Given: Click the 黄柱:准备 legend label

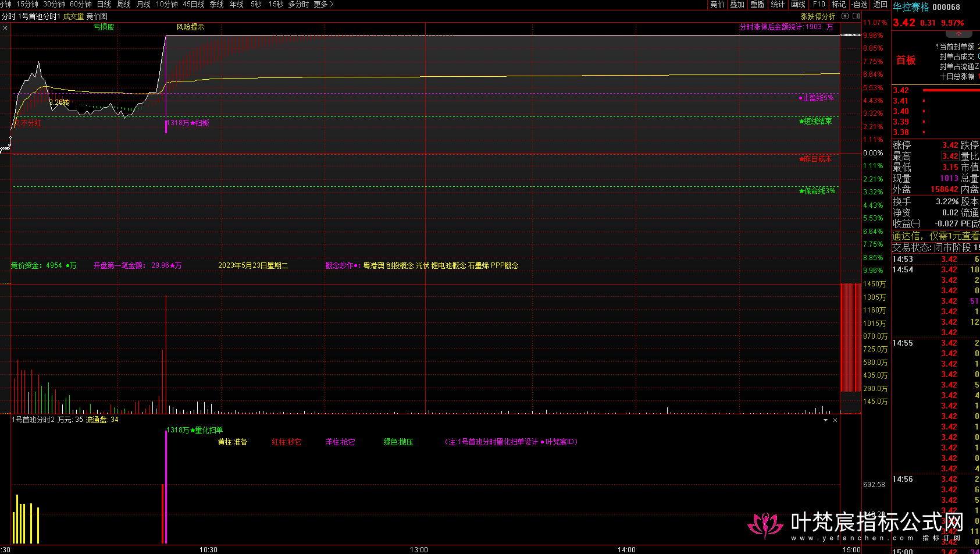Looking at the screenshot, I should (233, 442).
